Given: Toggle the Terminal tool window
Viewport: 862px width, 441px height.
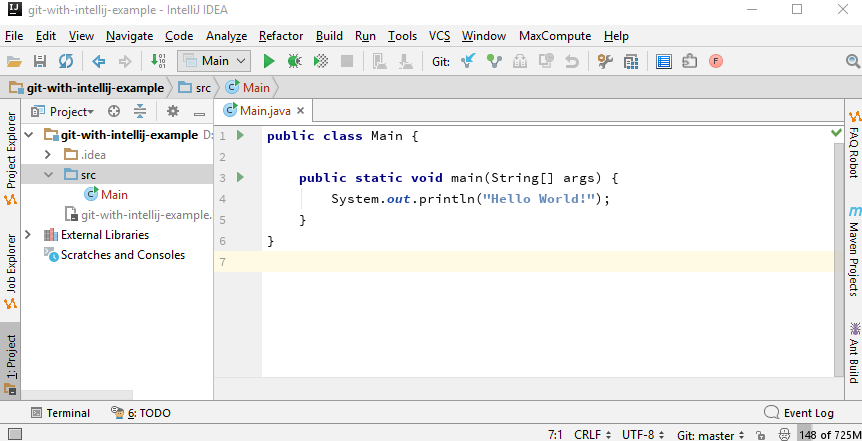Looking at the screenshot, I should point(60,413).
